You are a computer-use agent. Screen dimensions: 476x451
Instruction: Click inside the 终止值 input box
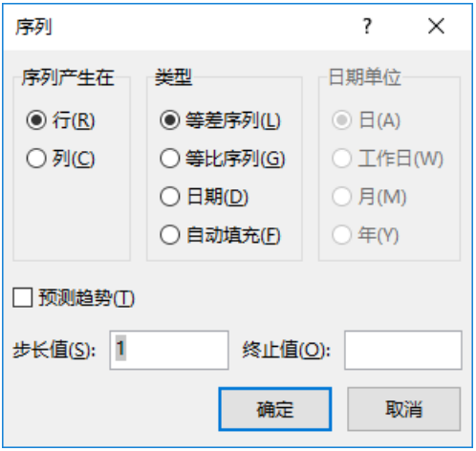403,351
